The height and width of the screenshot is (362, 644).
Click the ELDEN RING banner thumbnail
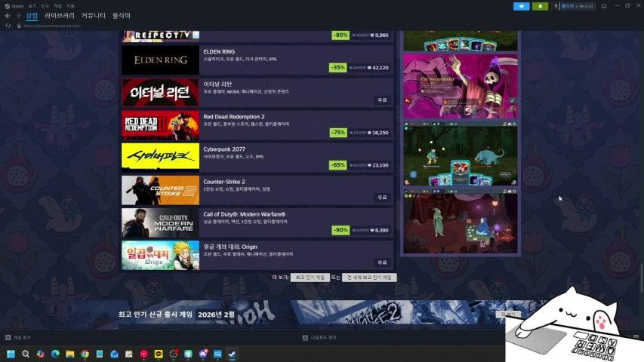pos(161,60)
